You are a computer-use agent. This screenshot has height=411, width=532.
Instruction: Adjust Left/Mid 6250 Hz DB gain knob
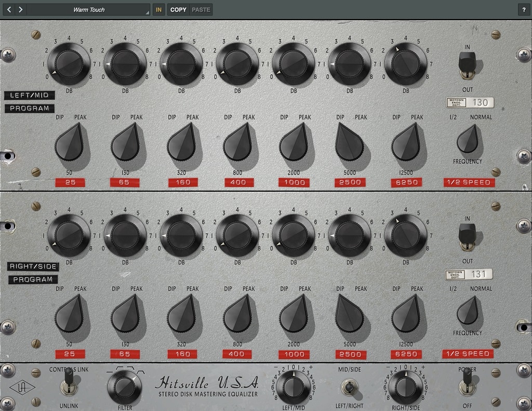(x=406, y=64)
